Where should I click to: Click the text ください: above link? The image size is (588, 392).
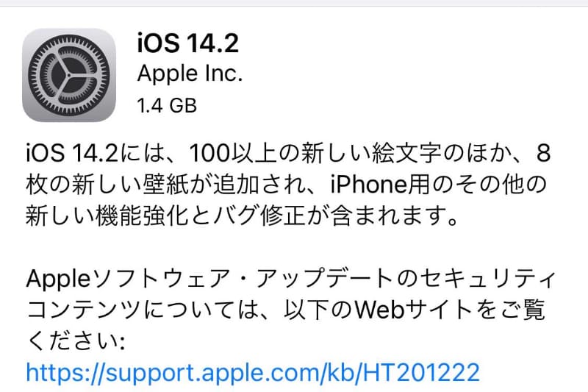[76, 341]
